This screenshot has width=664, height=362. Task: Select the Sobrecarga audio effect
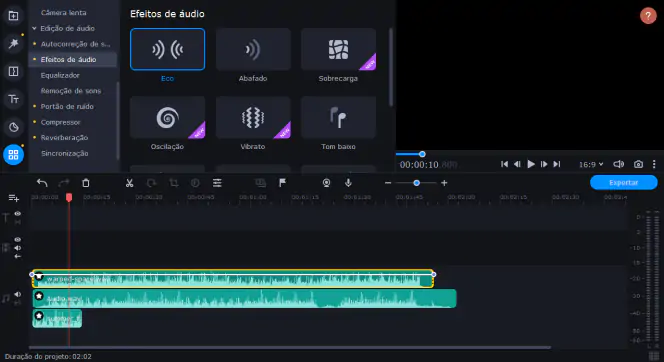(338, 49)
